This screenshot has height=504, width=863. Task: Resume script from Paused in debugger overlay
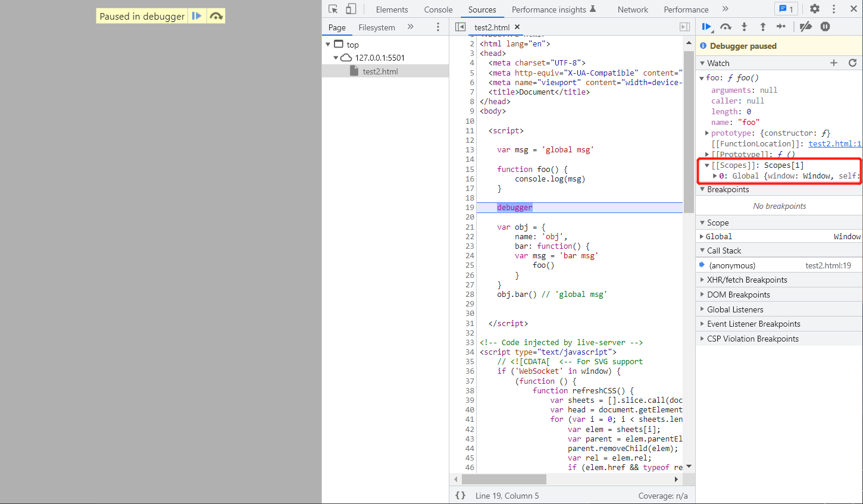point(197,16)
